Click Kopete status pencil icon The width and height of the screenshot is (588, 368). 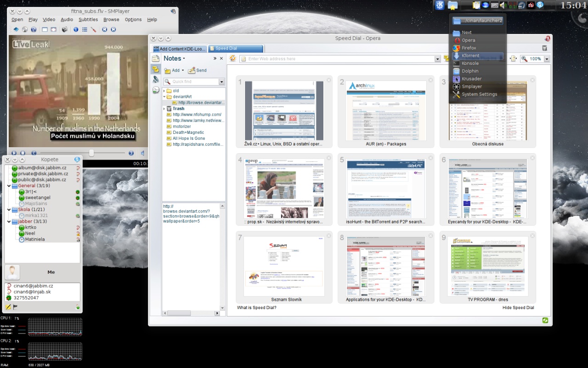pyautogui.click(x=8, y=307)
